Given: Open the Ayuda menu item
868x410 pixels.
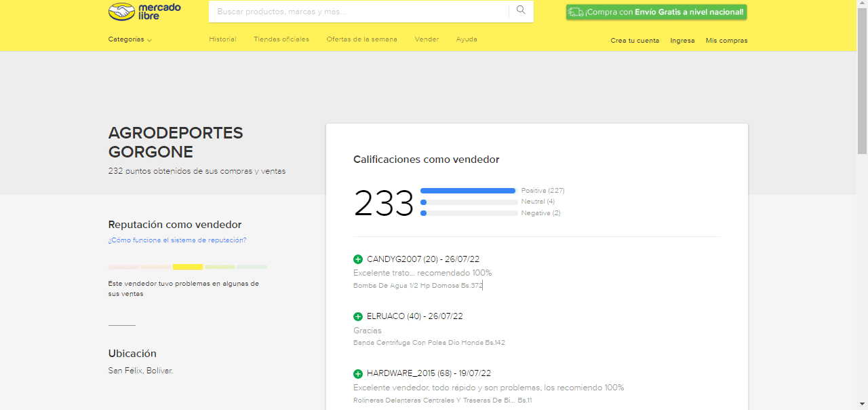Looking at the screenshot, I should click(467, 39).
